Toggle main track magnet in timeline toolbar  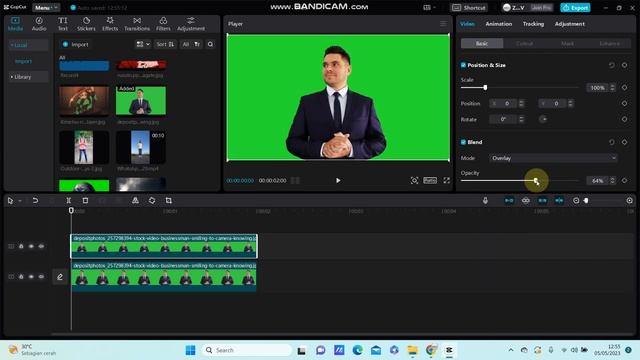[509, 200]
